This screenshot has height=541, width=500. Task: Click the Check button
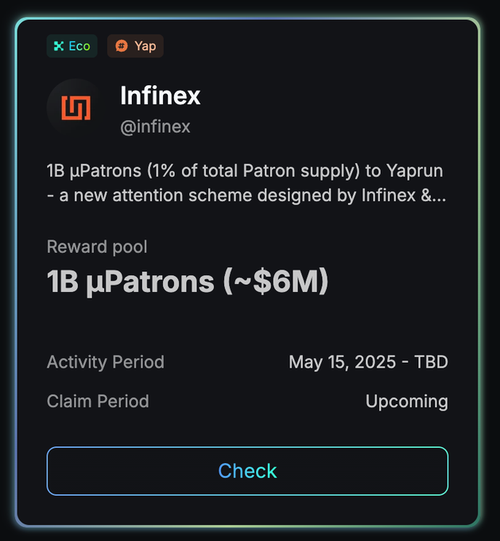(247, 471)
